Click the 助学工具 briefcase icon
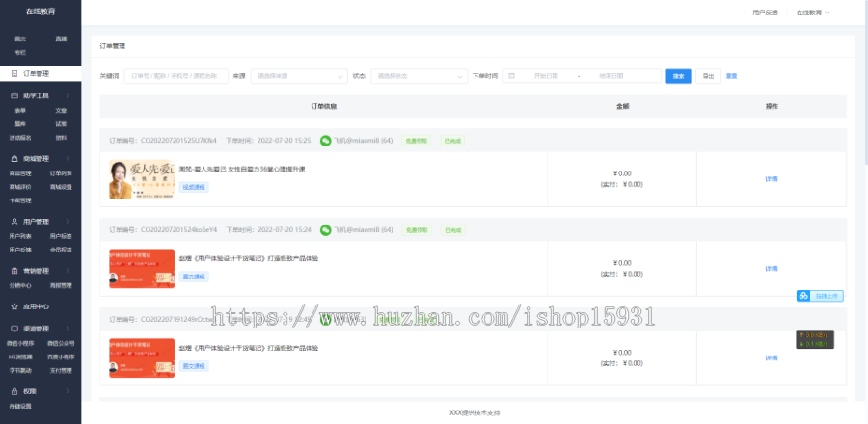Screen dimensions: 868x424 coord(14,95)
